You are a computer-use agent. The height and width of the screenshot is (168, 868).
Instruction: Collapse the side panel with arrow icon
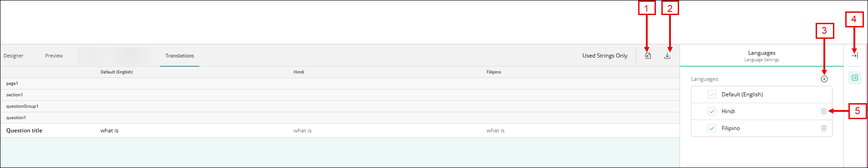[x=855, y=56]
